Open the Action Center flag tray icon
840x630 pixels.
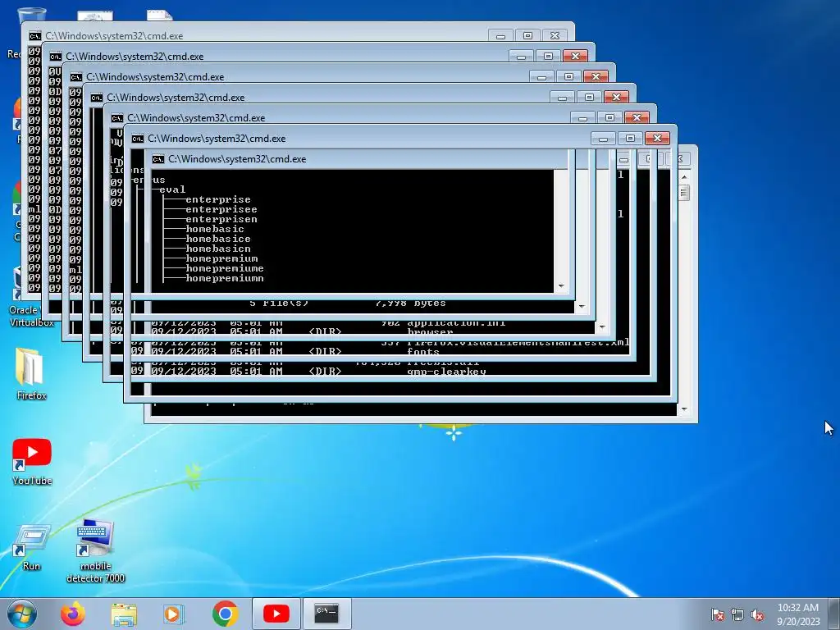click(x=717, y=614)
